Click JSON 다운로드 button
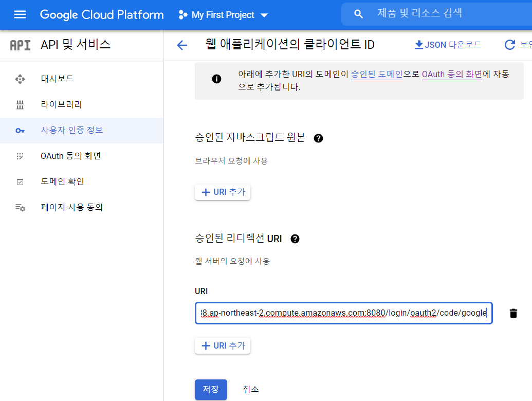The width and height of the screenshot is (532, 401). tap(448, 45)
